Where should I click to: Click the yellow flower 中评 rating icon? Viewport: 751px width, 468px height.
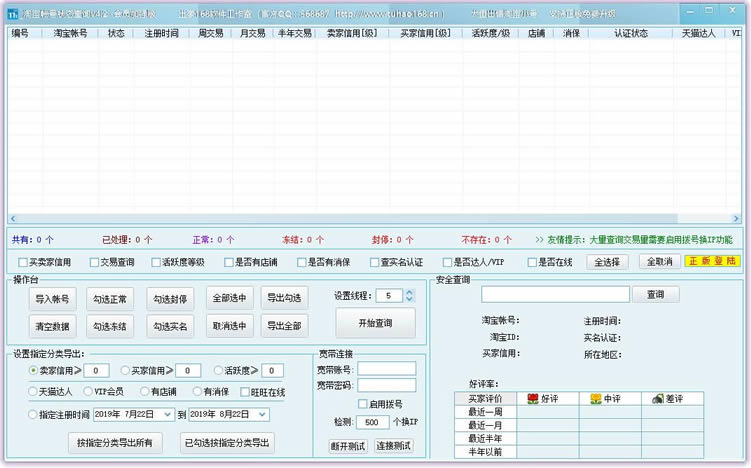pos(596,398)
